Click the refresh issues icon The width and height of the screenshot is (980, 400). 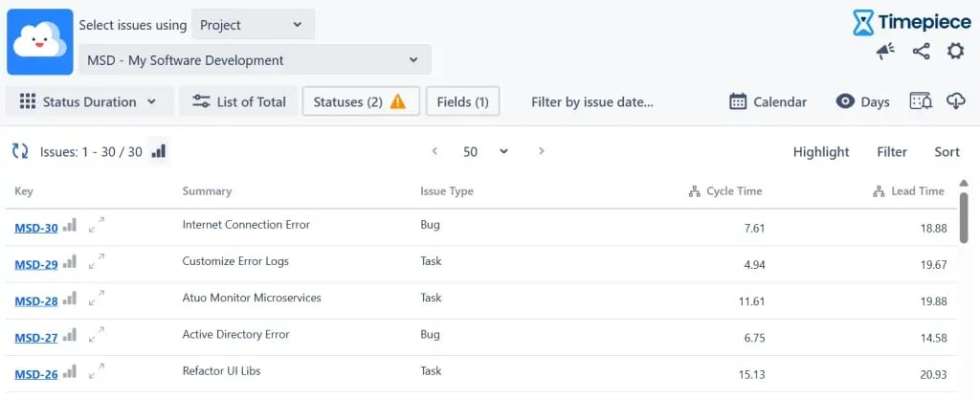(x=20, y=151)
